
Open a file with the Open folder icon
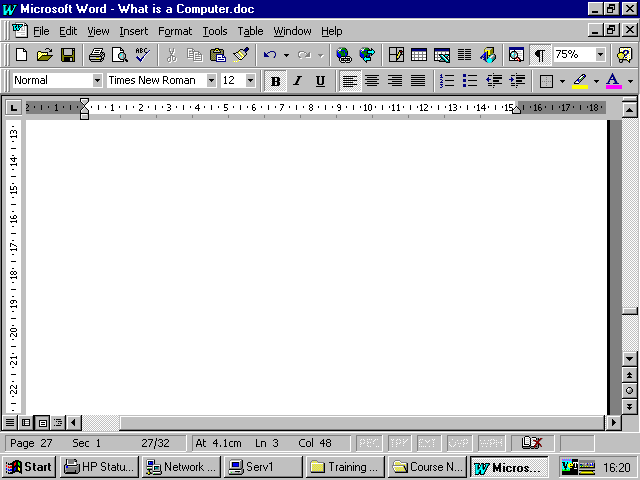pyautogui.click(x=45, y=55)
